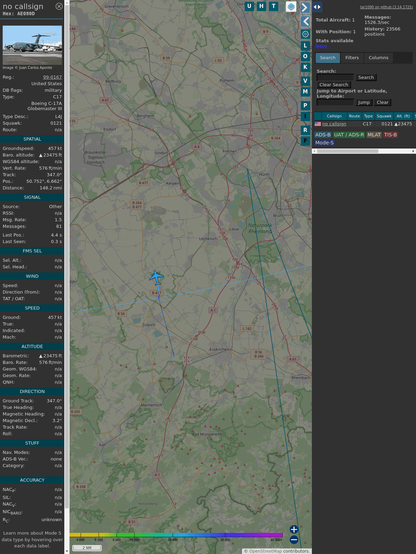
Task: Sort table by Callsign column
Action: point(334,116)
